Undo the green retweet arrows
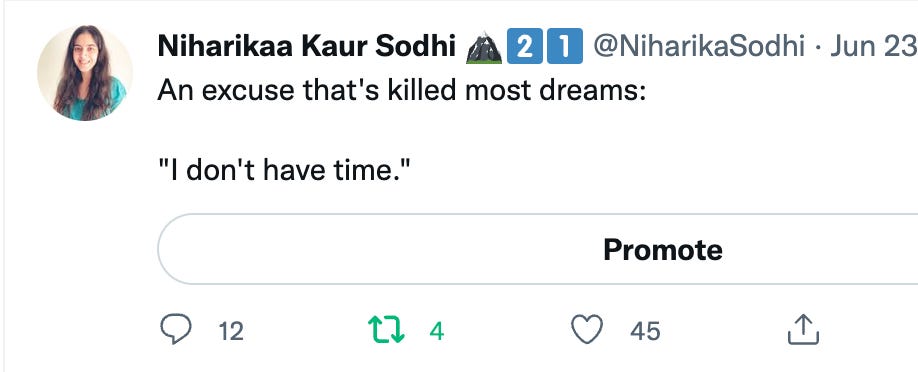 pyautogui.click(x=386, y=330)
